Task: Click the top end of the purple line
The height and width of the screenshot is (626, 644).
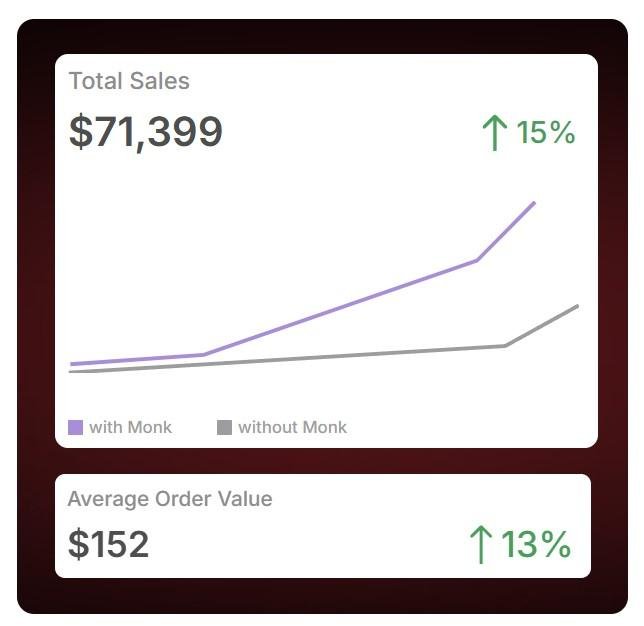Action: click(534, 203)
